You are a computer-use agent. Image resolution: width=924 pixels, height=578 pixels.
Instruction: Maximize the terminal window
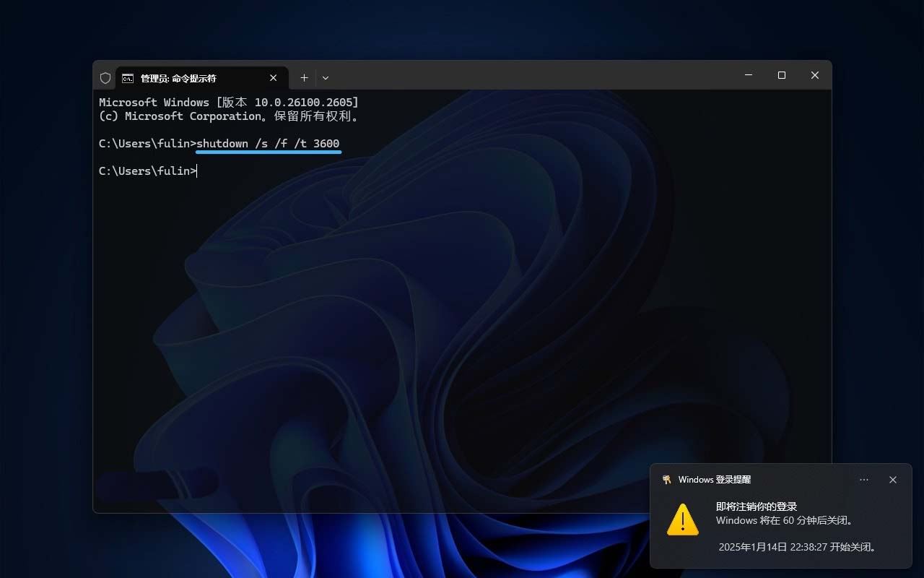click(x=781, y=75)
